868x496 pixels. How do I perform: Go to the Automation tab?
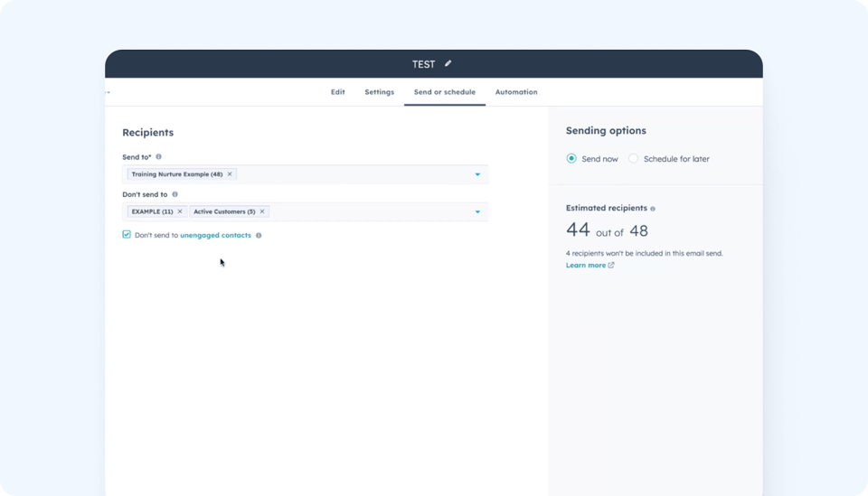pyautogui.click(x=516, y=92)
